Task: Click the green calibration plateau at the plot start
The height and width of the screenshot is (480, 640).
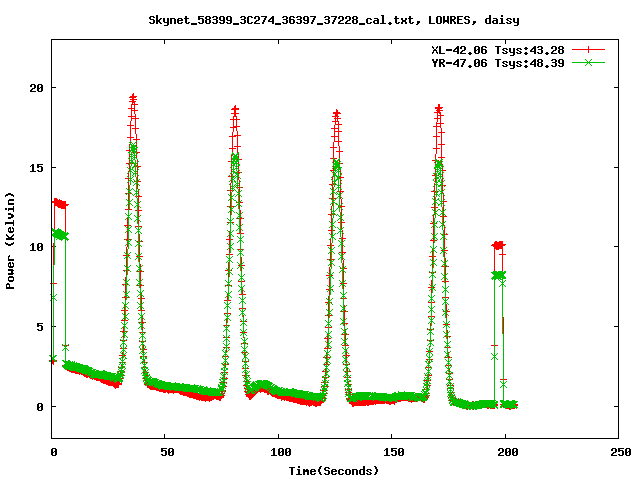Action: coord(59,234)
